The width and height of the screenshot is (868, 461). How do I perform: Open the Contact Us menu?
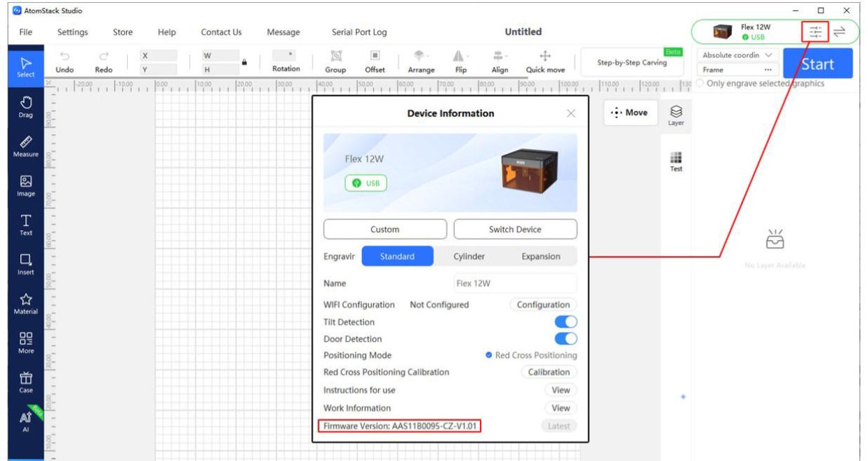(221, 32)
